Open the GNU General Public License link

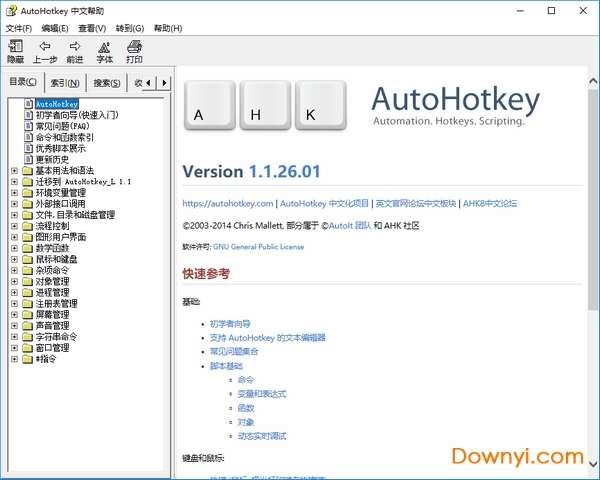pyautogui.click(x=258, y=247)
